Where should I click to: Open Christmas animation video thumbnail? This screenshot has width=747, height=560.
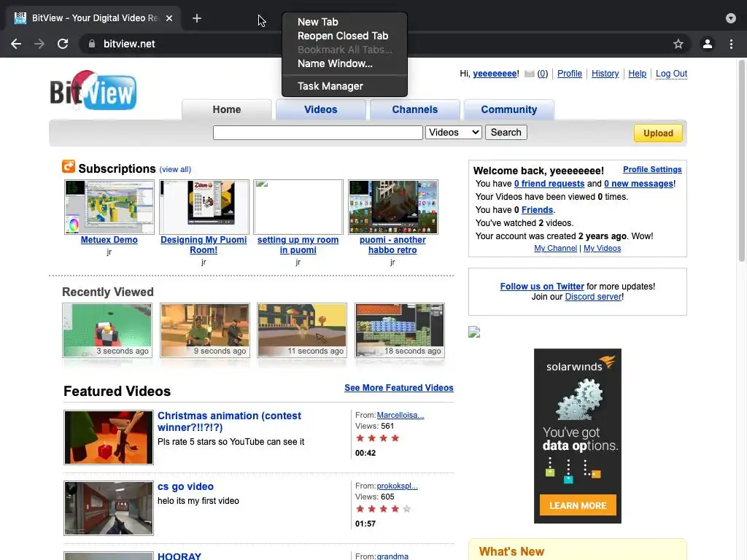[109, 437]
